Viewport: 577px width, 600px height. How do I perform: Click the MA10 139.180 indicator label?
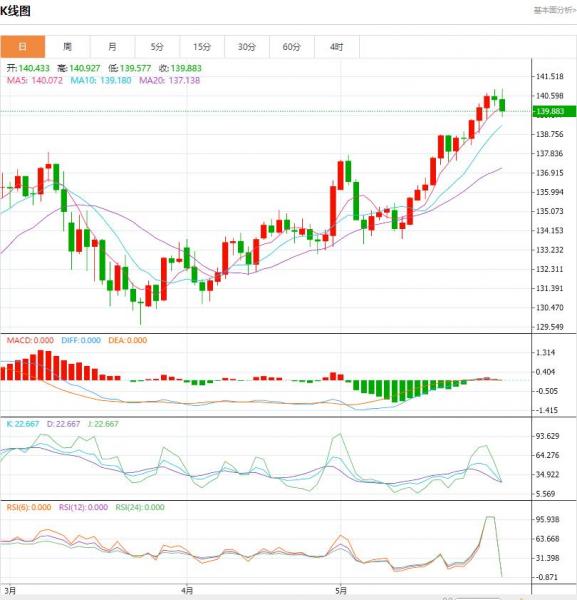pyautogui.click(x=101, y=80)
